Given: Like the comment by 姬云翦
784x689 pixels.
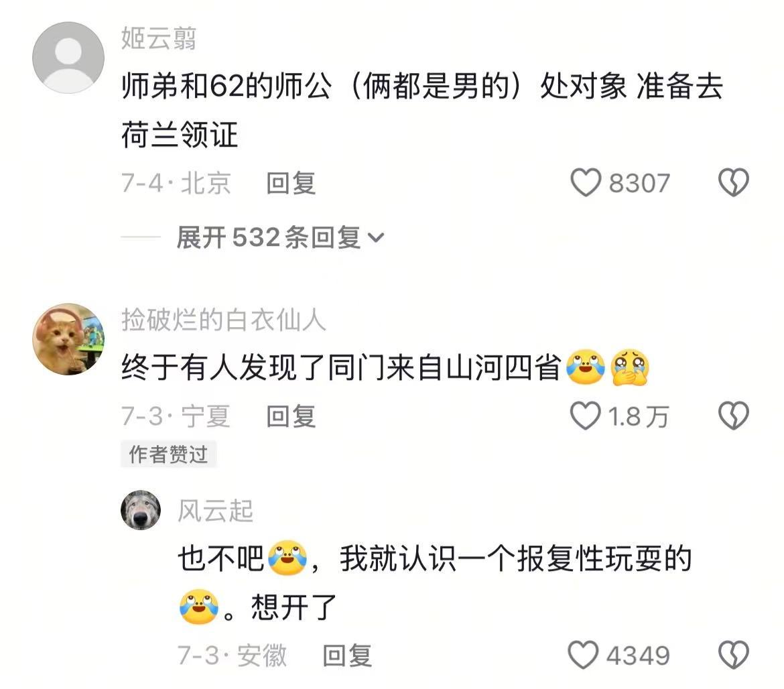Looking at the screenshot, I should coord(586,182).
